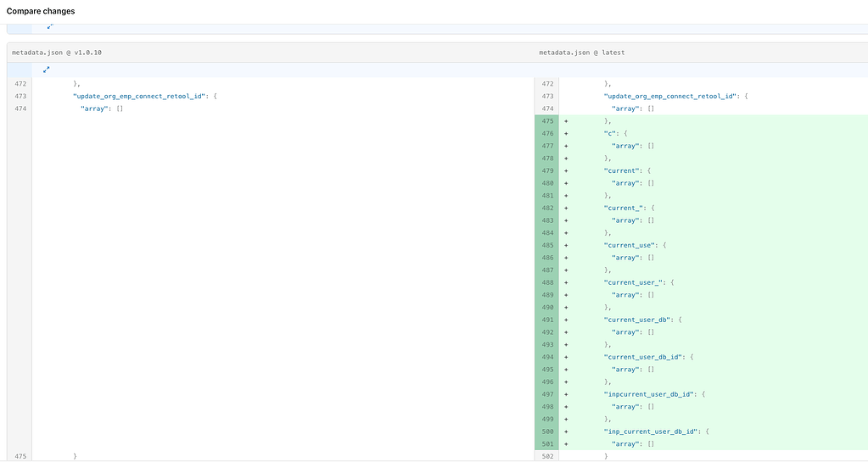
Task: Click added line number 501
Action: click(x=547, y=443)
